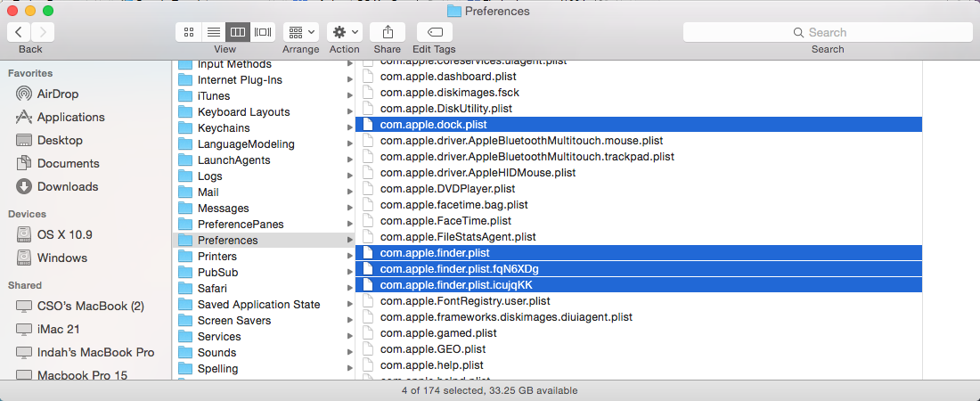Screen dimensions: 980x401
Task: Focus the Search field
Action: 828,32
